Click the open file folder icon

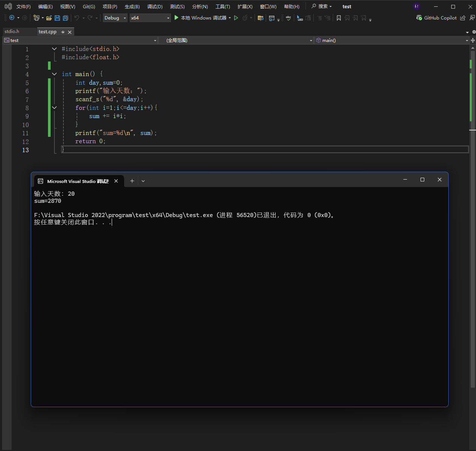49,18
